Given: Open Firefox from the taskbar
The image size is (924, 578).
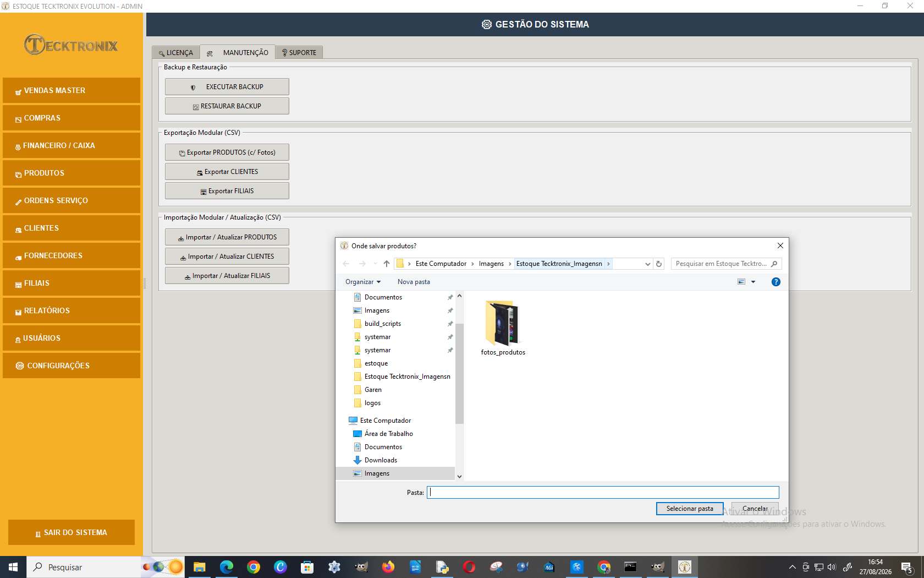Looking at the screenshot, I should coord(388,567).
